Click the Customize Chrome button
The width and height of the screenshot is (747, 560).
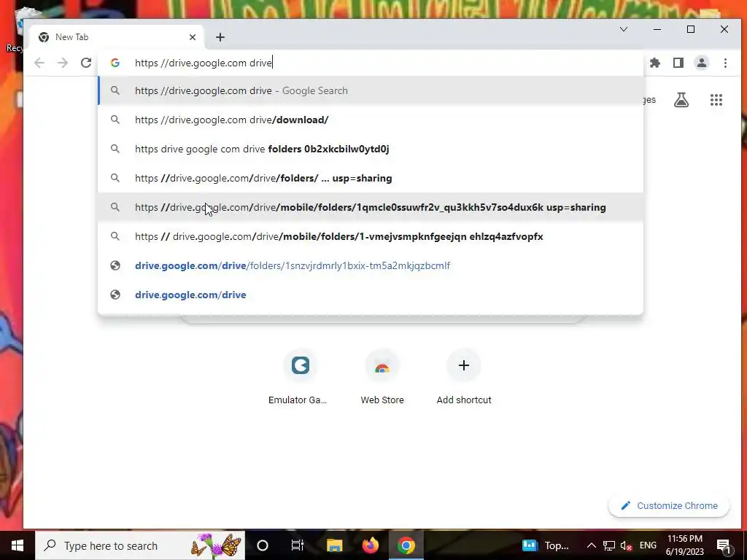(669, 506)
